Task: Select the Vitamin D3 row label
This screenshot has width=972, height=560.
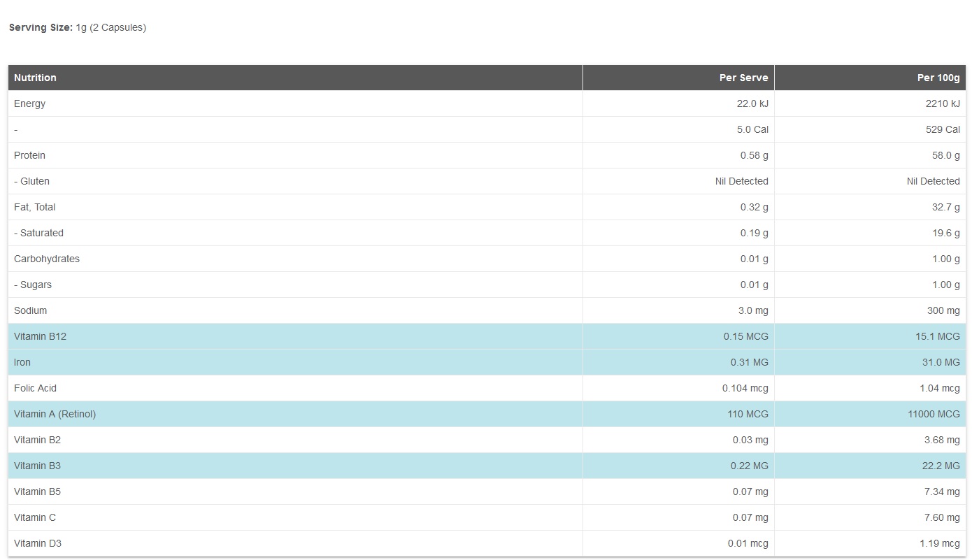Action: tap(38, 543)
